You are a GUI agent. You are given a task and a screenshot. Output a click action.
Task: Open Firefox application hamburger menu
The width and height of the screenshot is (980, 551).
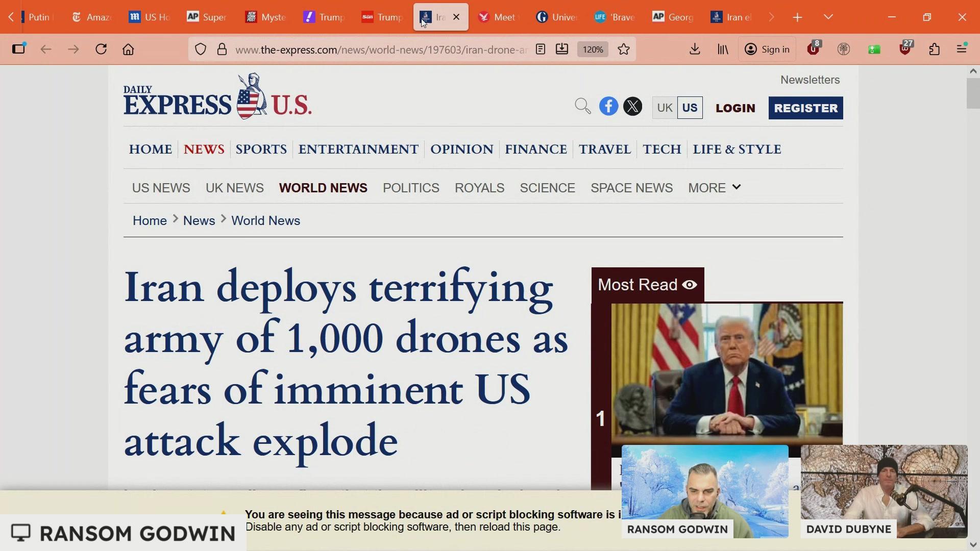[x=962, y=49]
